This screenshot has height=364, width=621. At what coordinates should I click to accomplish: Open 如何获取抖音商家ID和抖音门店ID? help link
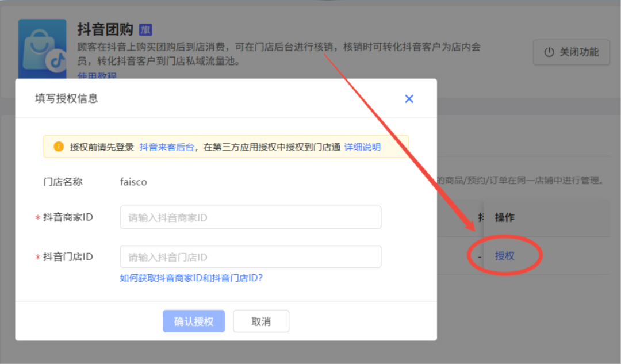click(191, 278)
